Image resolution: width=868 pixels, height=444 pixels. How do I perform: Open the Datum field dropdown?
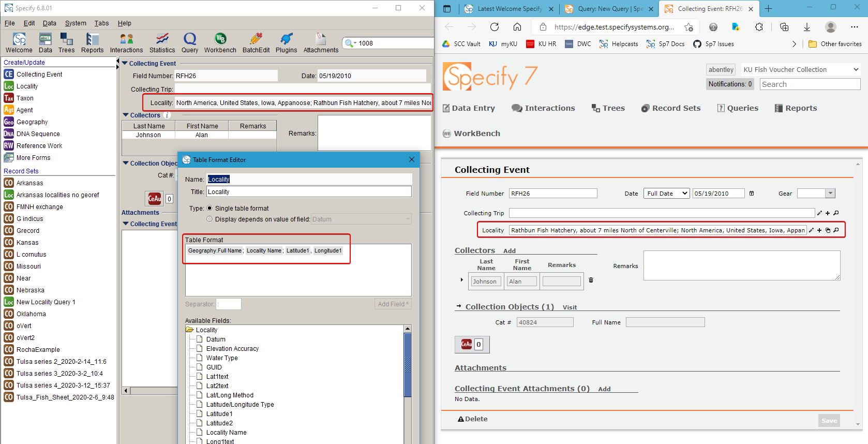[361, 219]
